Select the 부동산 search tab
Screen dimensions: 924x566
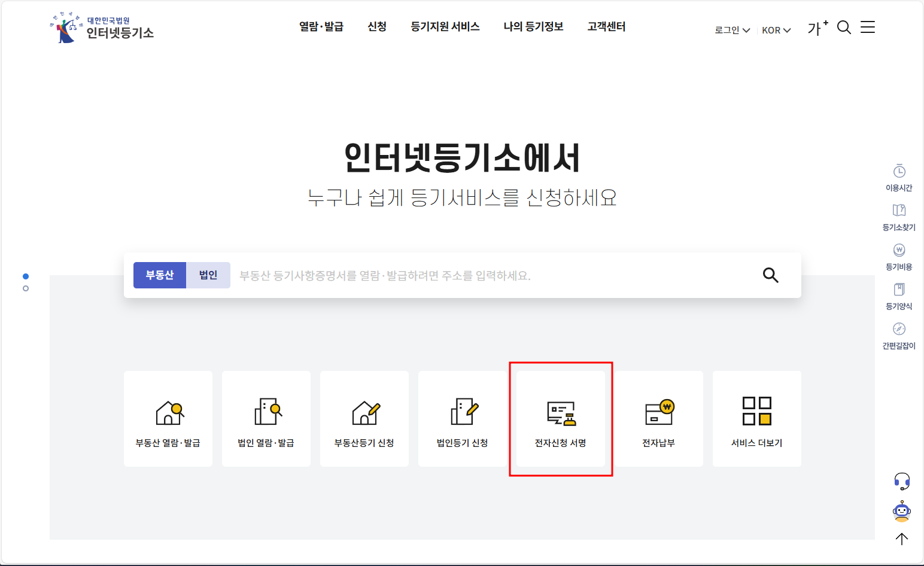(x=160, y=275)
